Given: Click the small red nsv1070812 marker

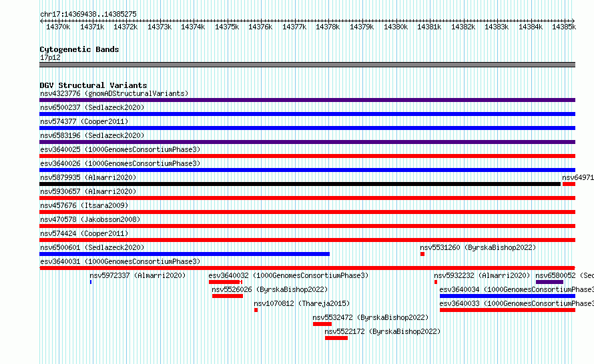Looking at the screenshot, I should (x=256, y=310).
